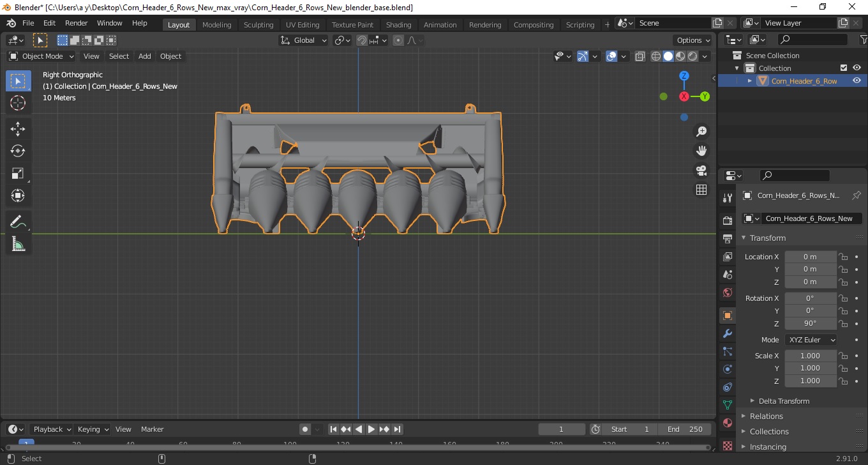Click the Zoom magnifier viewport icon
The width and height of the screenshot is (868, 465).
[701, 132]
